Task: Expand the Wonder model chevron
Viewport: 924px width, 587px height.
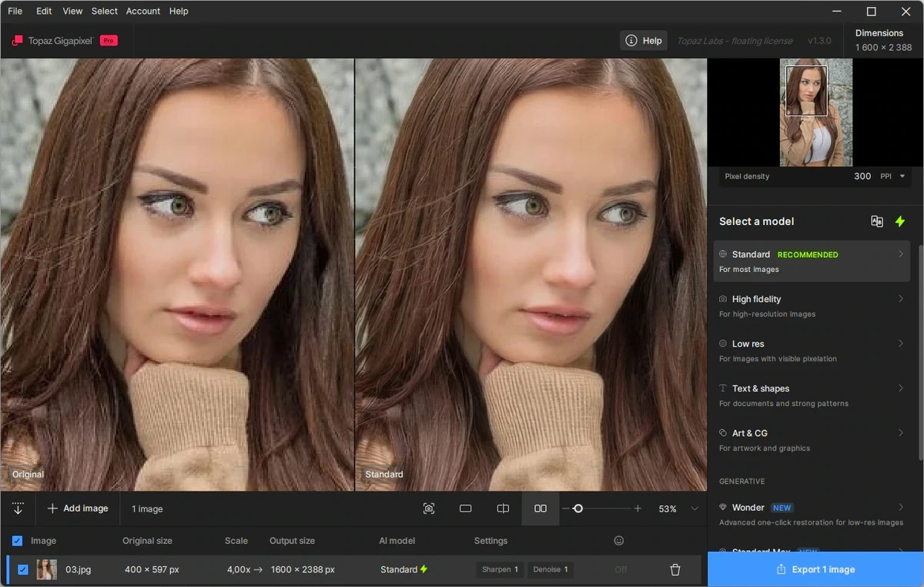Action: click(x=901, y=507)
